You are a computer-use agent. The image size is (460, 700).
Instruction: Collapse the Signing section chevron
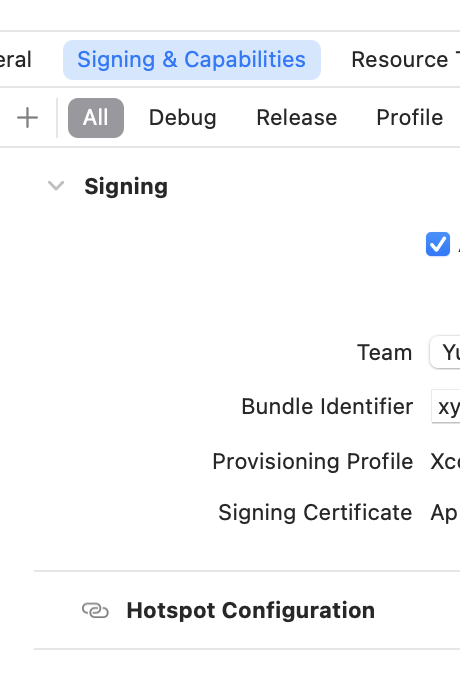[x=56, y=186]
